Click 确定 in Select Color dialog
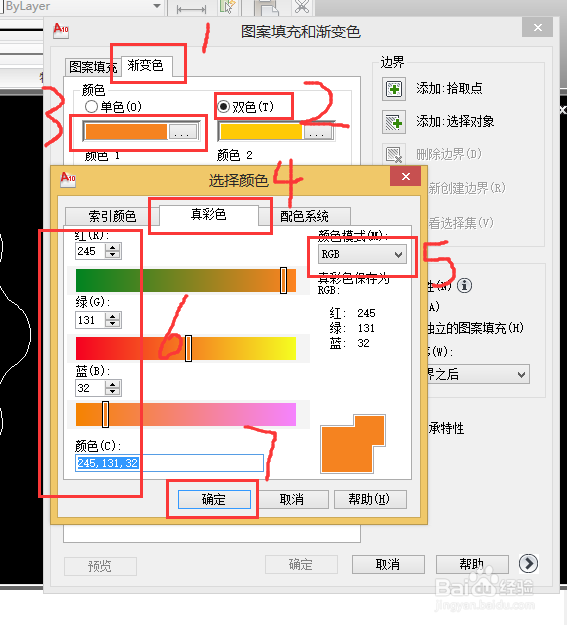 click(x=214, y=499)
